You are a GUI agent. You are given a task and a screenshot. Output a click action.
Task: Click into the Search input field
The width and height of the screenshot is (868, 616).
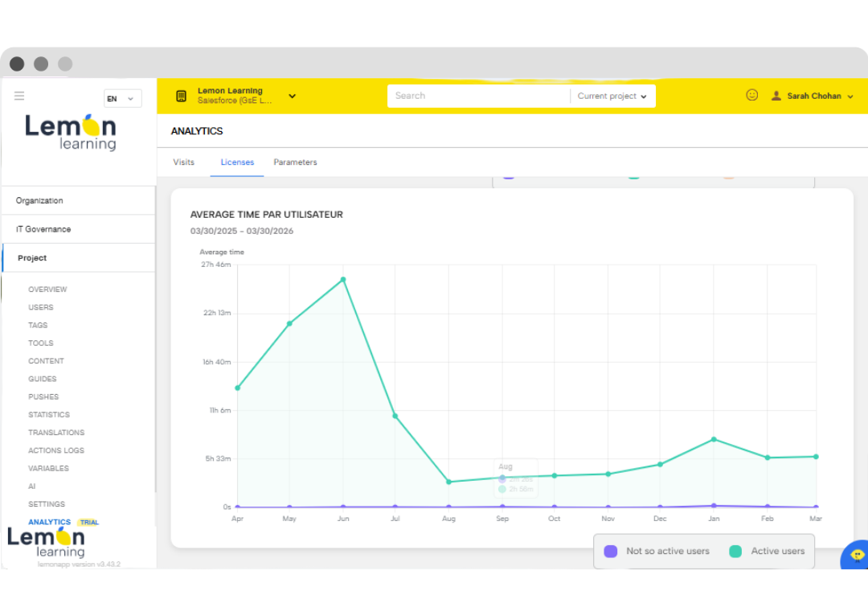click(478, 96)
